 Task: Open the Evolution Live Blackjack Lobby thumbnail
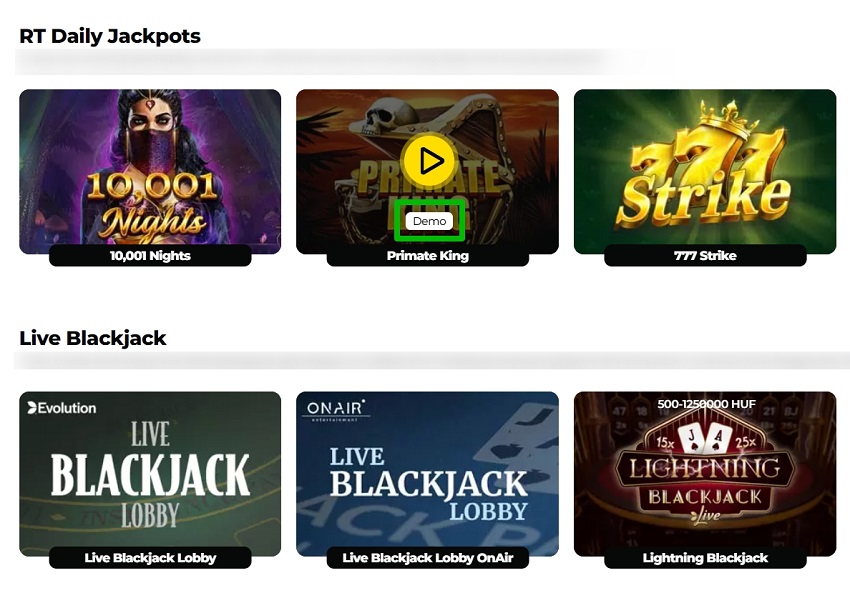(x=150, y=474)
